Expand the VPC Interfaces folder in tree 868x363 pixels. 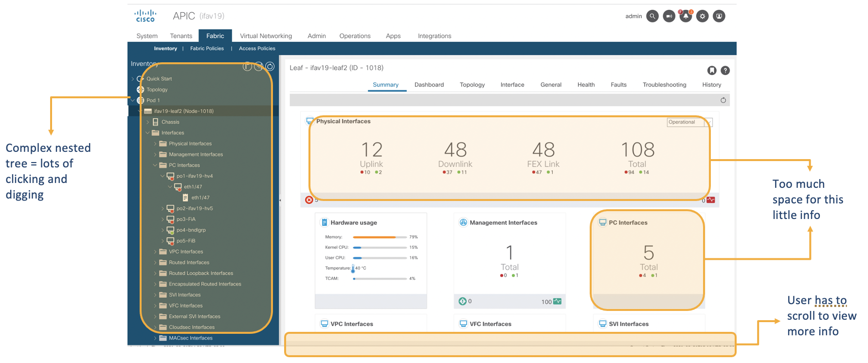pos(155,252)
